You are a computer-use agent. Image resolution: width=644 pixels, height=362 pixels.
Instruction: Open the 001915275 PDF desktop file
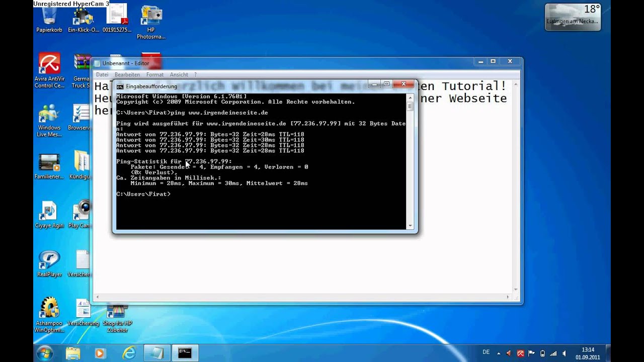click(x=117, y=19)
